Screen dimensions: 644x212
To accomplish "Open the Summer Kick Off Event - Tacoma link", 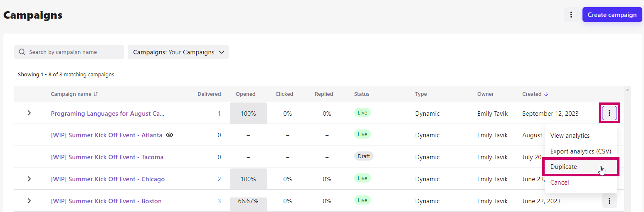I will click(107, 157).
